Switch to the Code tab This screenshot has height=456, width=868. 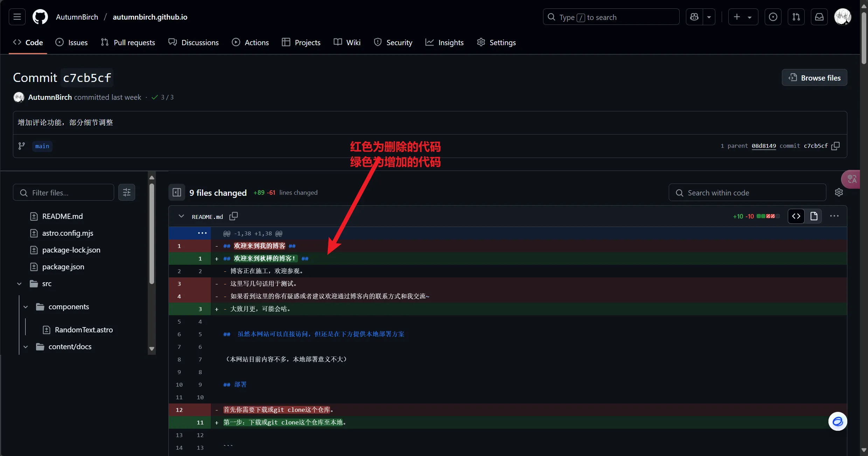(x=28, y=42)
